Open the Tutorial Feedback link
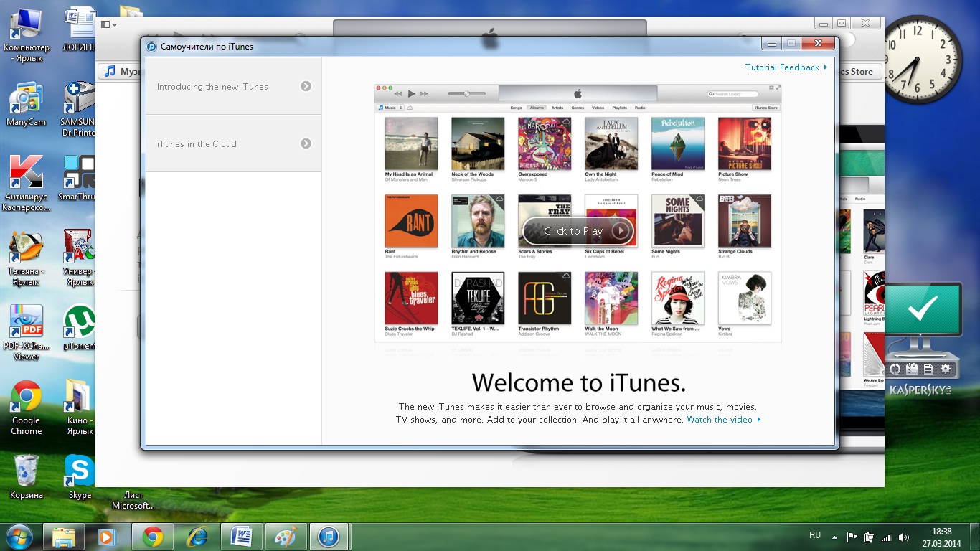 (x=786, y=67)
